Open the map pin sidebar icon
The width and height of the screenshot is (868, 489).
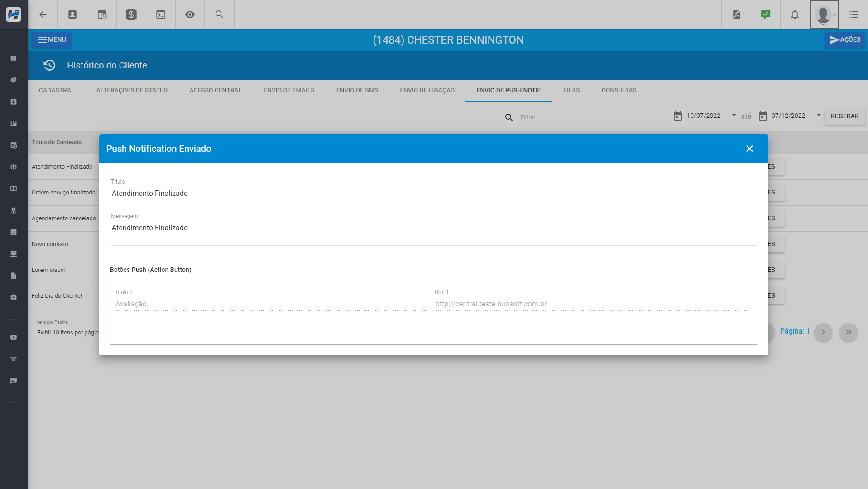[14, 211]
